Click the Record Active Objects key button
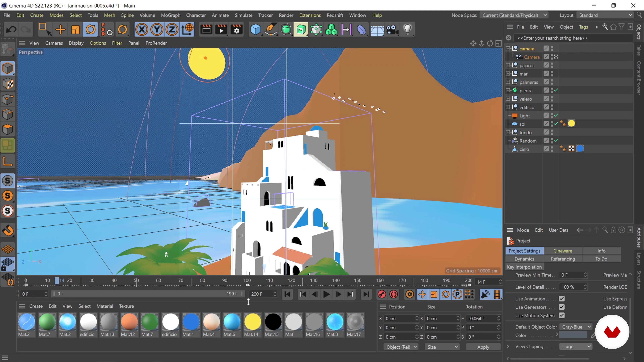This screenshot has width=644, height=362. click(382, 294)
